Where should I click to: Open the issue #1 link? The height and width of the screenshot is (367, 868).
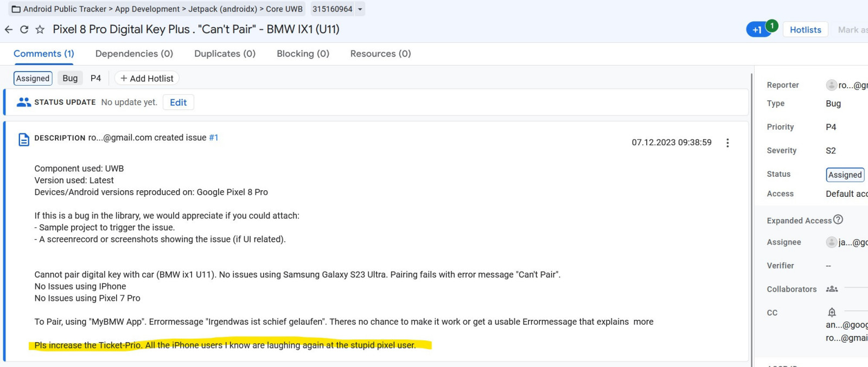[214, 138]
